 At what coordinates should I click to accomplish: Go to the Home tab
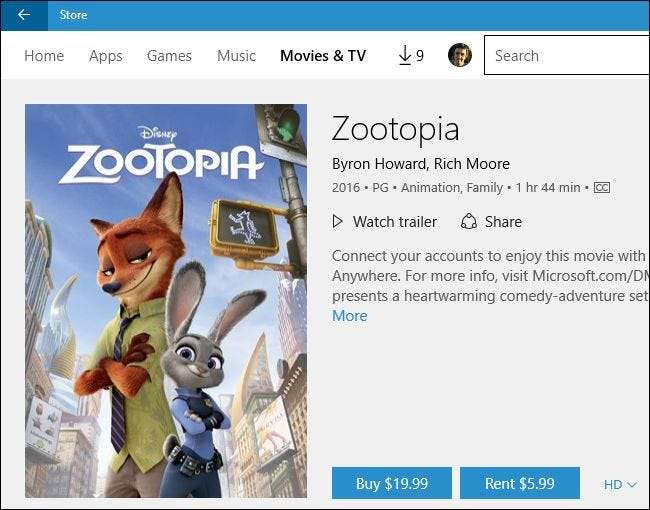pos(44,56)
